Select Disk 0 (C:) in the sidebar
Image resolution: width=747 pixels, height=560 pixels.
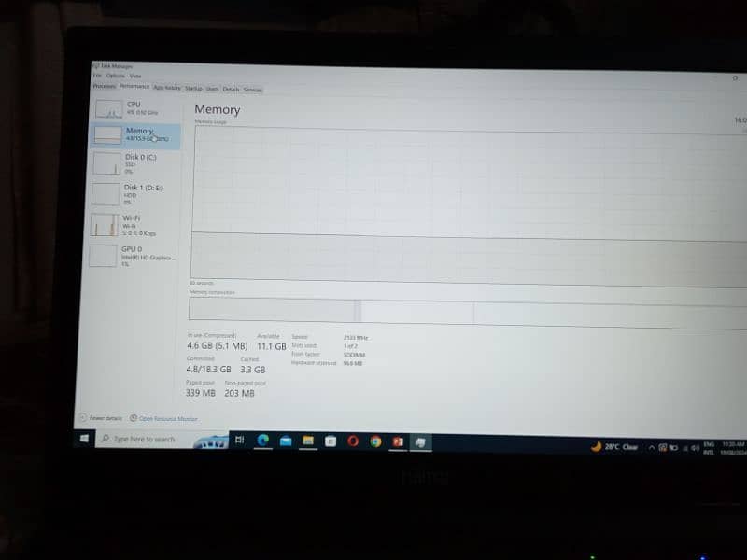click(134, 164)
